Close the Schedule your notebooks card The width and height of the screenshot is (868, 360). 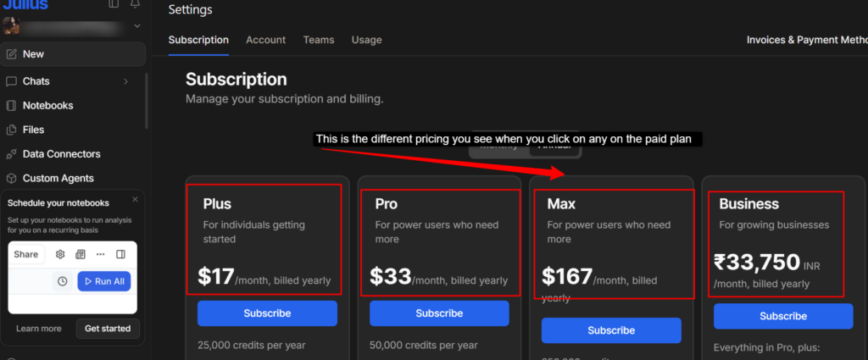pos(135,199)
